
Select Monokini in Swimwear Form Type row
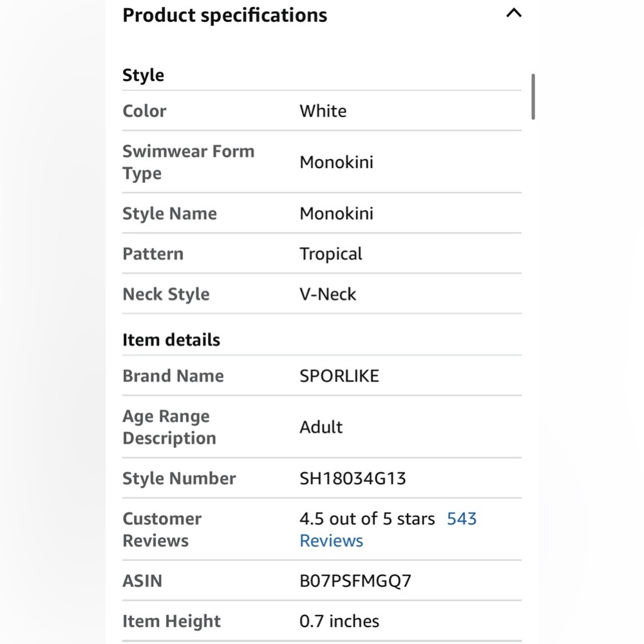(x=336, y=162)
